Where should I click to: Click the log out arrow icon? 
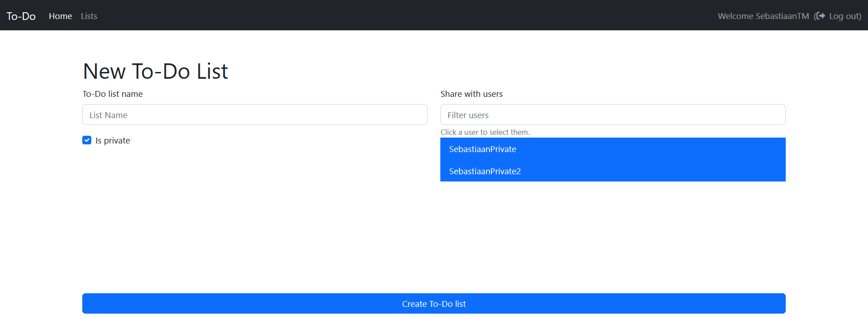[821, 16]
